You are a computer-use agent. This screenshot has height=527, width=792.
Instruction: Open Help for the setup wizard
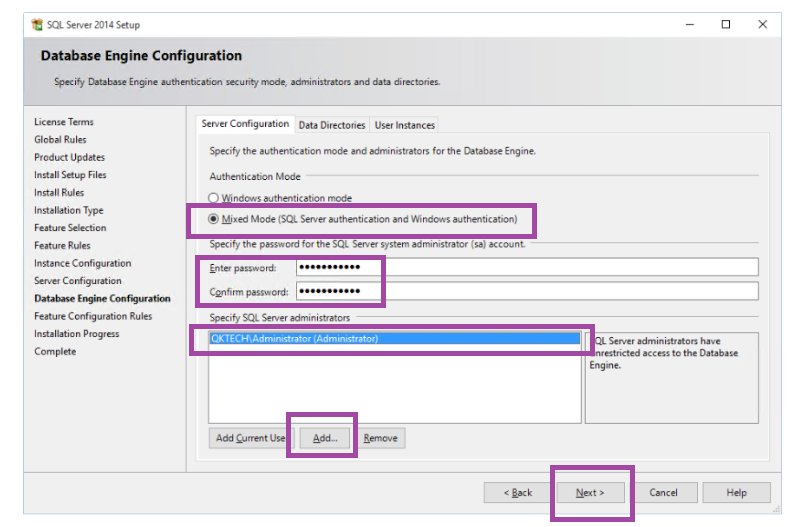736,492
